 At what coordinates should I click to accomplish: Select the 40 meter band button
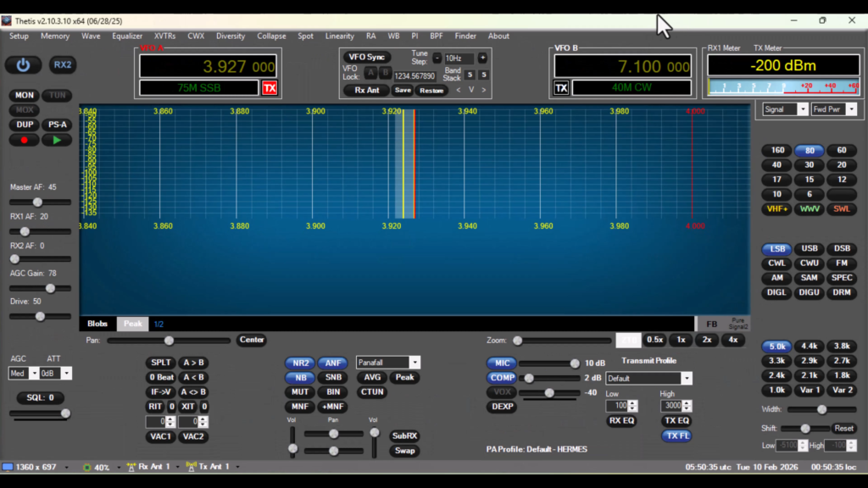[x=776, y=165]
